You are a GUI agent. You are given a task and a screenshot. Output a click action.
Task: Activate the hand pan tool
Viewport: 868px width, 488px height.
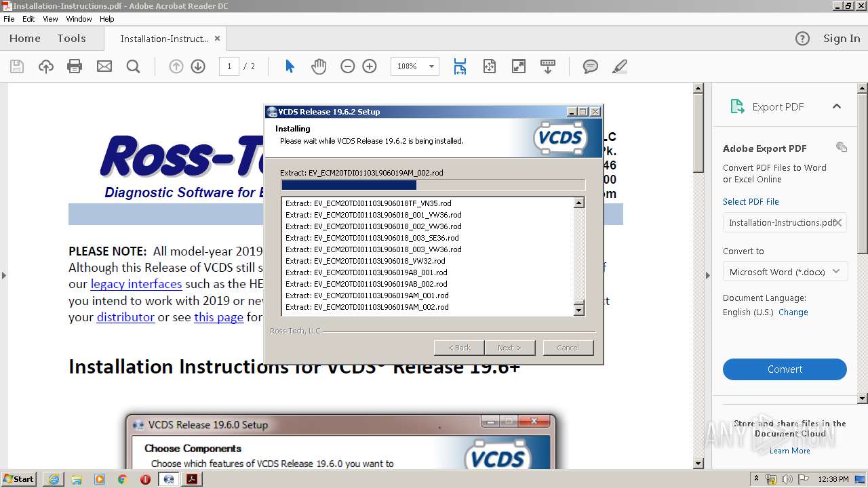coord(319,66)
